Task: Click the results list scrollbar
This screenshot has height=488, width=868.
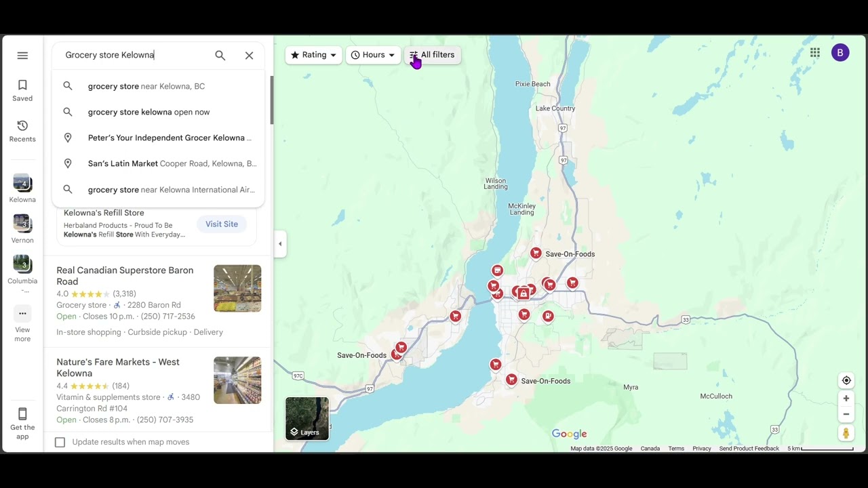Action: [x=271, y=100]
